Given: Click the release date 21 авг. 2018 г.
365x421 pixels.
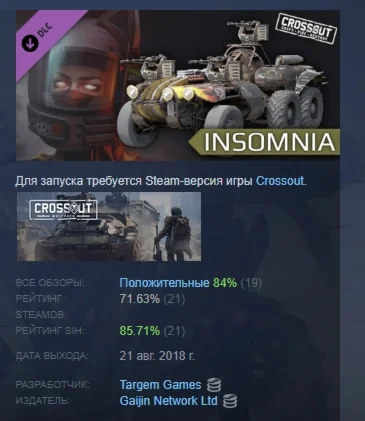Looking at the screenshot, I should (157, 356).
